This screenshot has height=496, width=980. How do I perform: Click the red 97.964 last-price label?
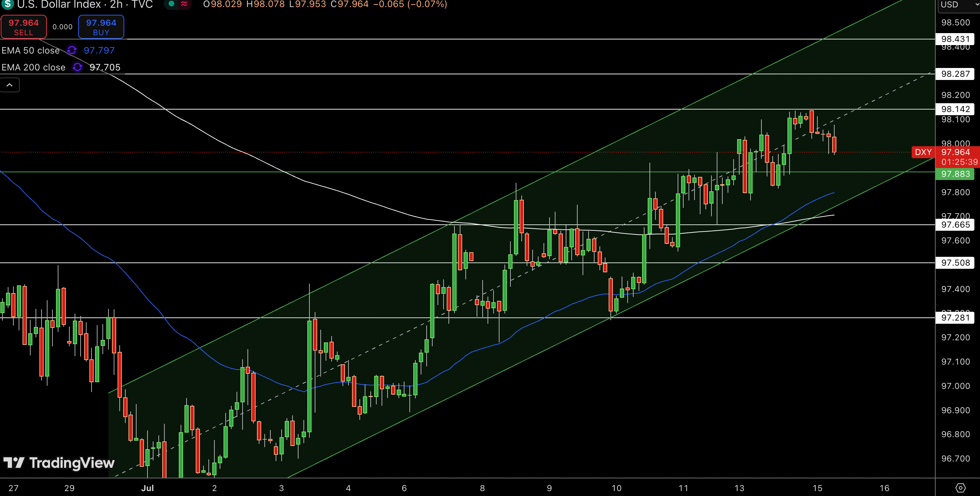tap(956, 152)
